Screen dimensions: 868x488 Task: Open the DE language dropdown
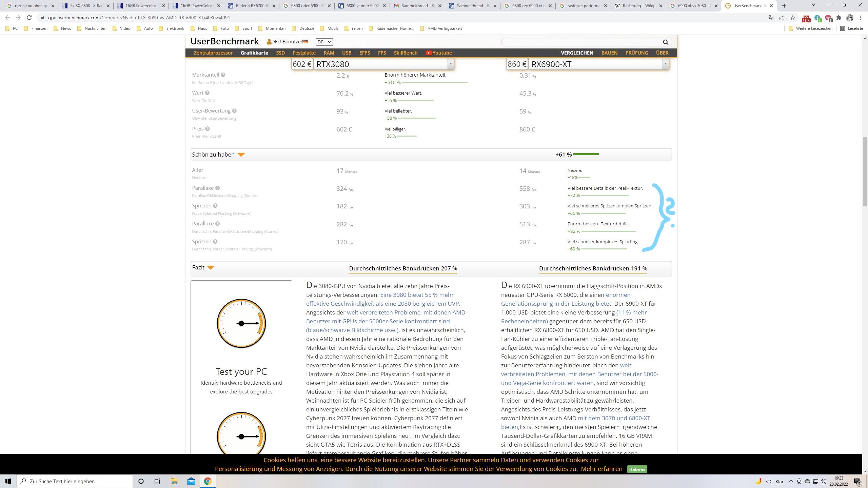(x=324, y=42)
